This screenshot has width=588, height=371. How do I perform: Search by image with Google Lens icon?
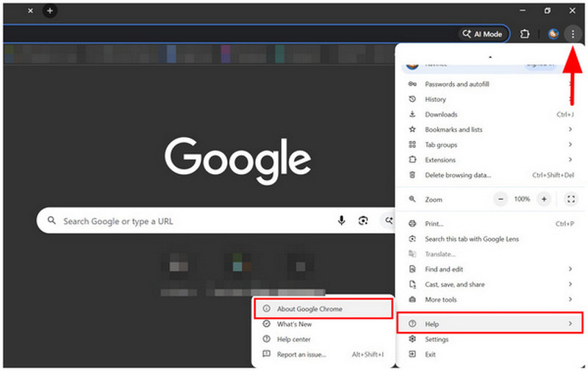(363, 220)
